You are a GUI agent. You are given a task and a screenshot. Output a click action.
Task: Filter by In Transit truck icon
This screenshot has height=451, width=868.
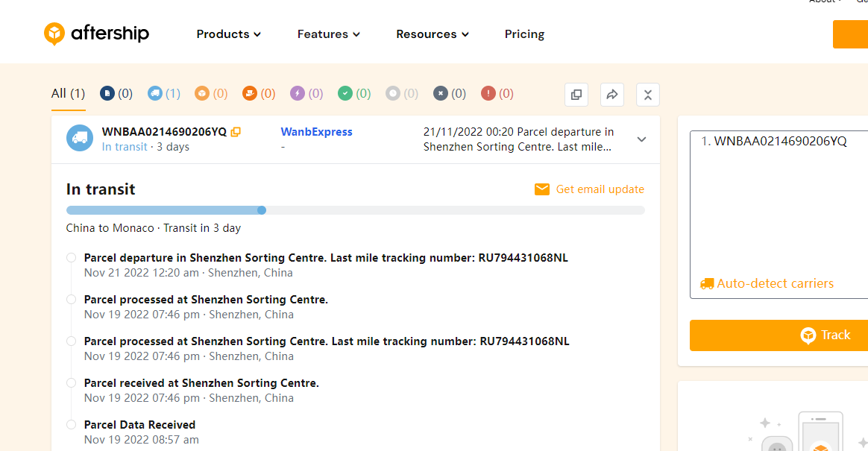pyautogui.click(x=155, y=93)
